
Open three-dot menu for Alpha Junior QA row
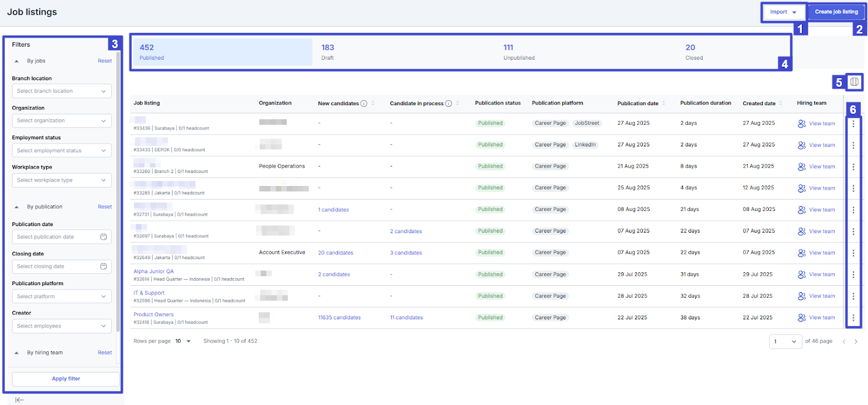853,275
